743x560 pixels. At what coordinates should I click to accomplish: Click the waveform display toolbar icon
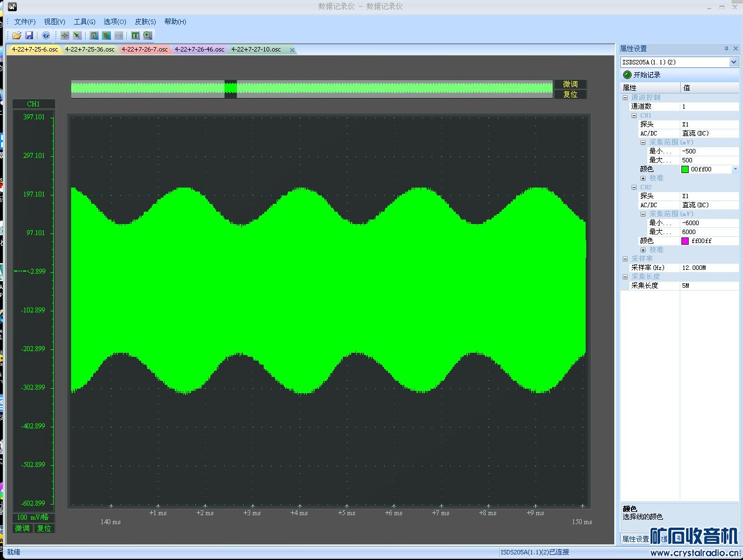click(94, 35)
